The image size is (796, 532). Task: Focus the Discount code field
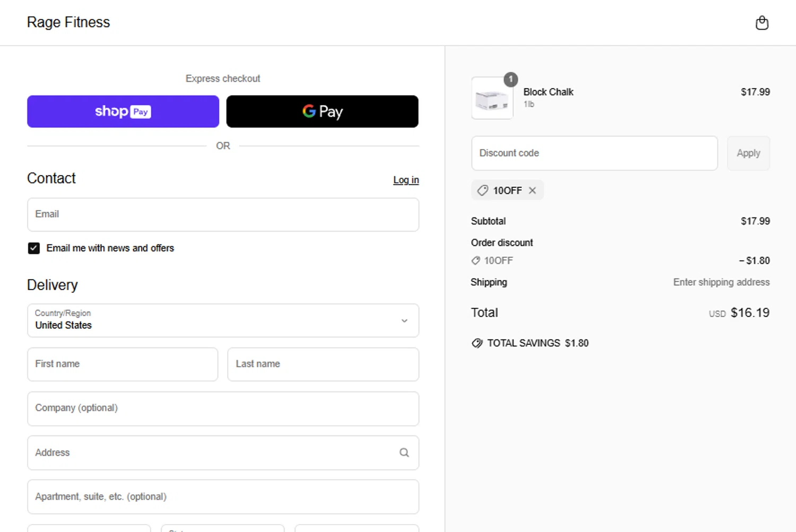pyautogui.click(x=594, y=153)
